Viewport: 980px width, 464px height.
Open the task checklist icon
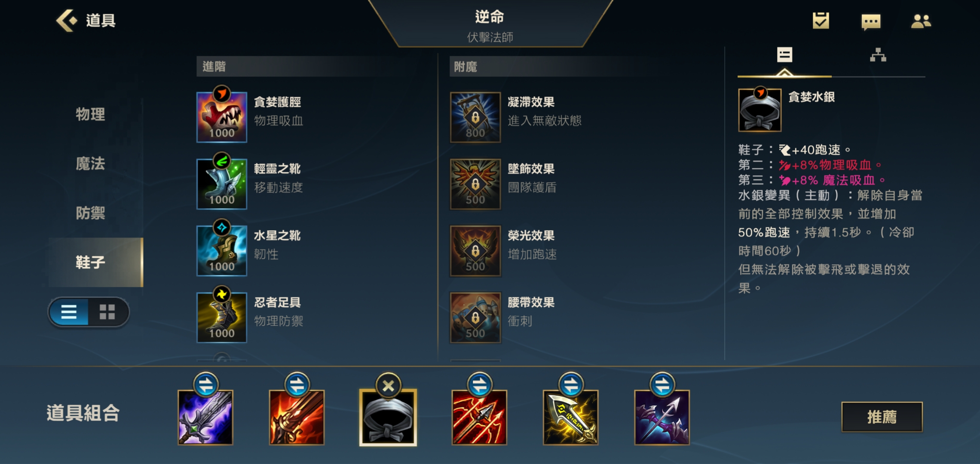tap(821, 21)
